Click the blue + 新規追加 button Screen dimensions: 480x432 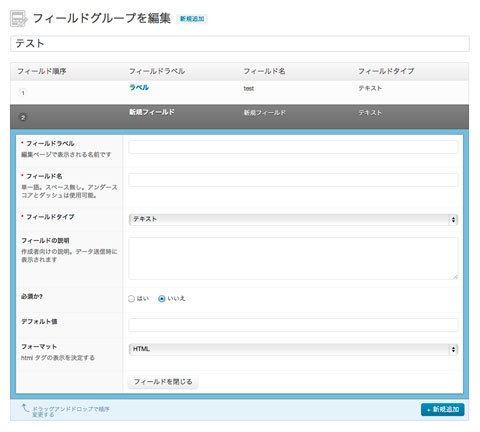[442, 409]
